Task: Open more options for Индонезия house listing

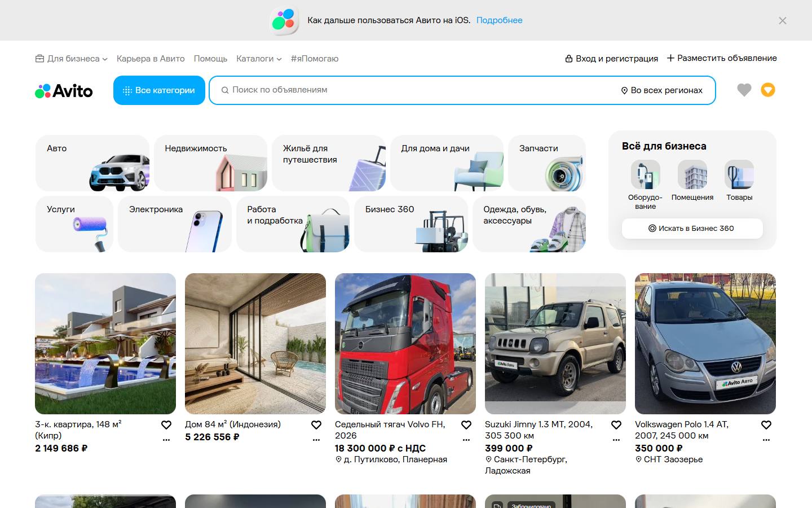Action: (316, 440)
